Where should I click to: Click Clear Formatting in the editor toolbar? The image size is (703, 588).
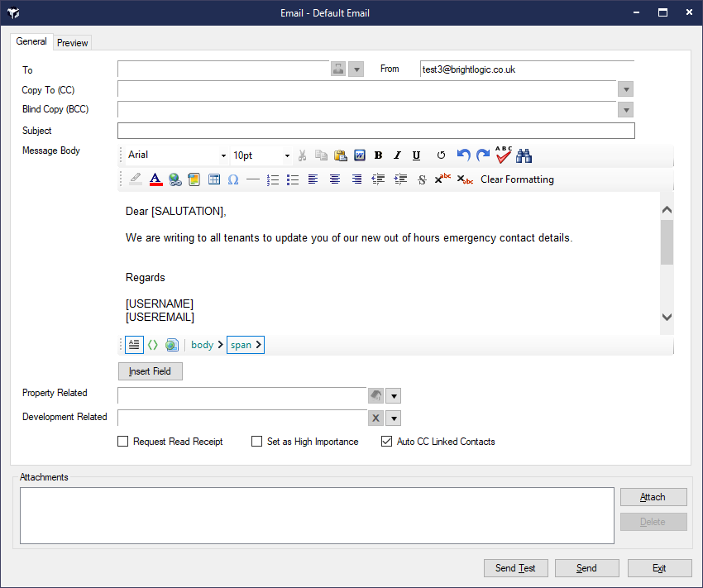click(518, 179)
